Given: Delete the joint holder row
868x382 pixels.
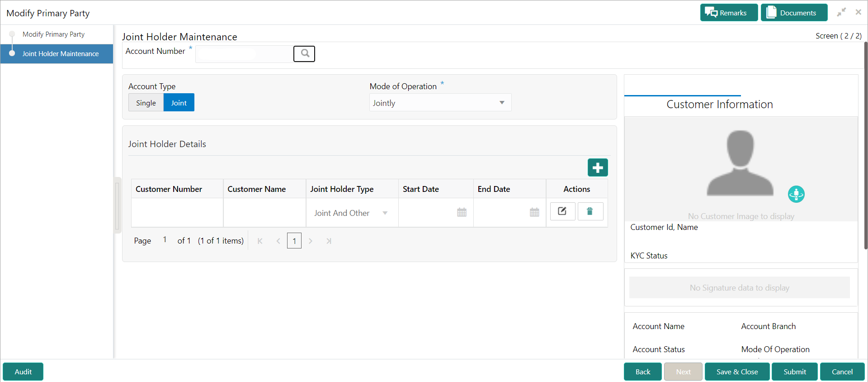Looking at the screenshot, I should click(590, 211).
